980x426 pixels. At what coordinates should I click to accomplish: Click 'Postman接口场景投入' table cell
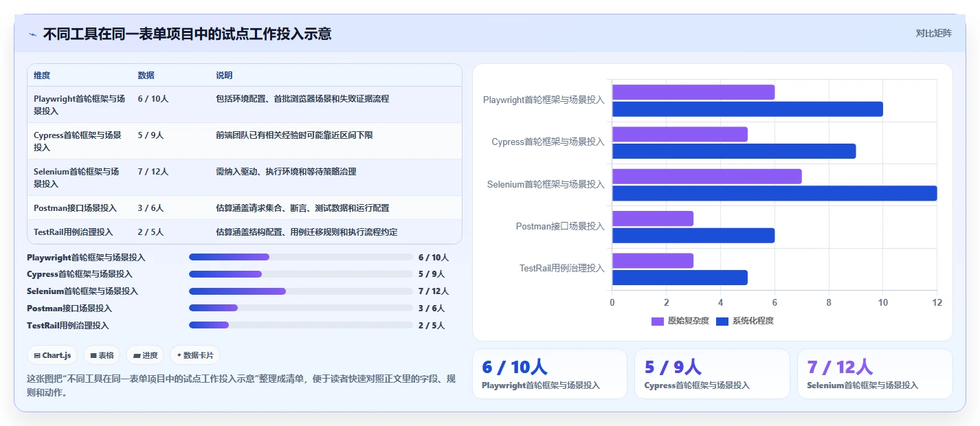[75, 208]
